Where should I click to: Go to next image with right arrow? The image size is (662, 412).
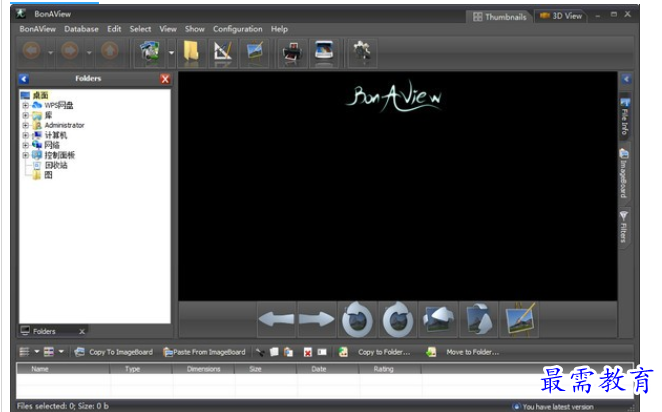[x=317, y=320]
